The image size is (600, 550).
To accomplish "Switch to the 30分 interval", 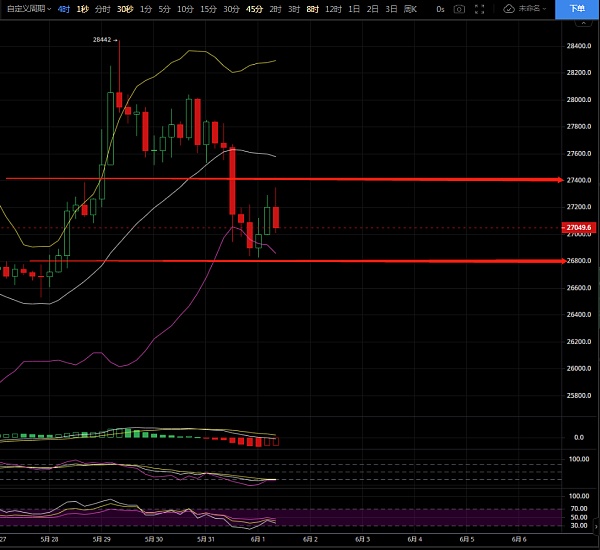I will click(232, 9).
